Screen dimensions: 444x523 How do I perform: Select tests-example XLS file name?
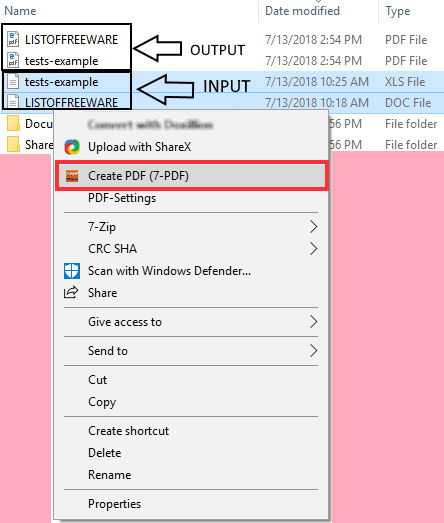[61, 82]
